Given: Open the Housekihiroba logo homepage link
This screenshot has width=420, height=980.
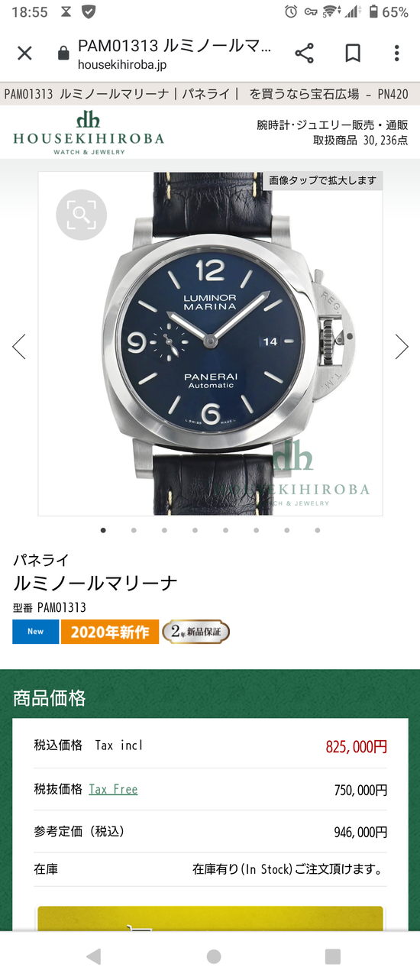Looking at the screenshot, I should pyautogui.click(x=88, y=133).
